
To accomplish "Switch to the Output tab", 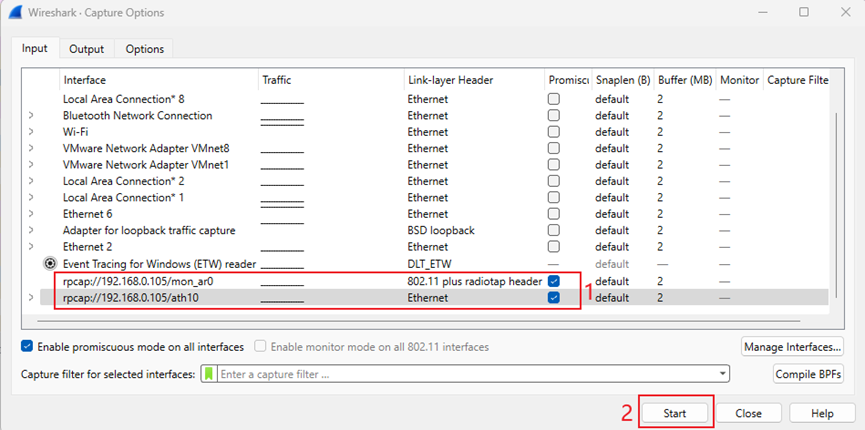I will pyautogui.click(x=87, y=49).
